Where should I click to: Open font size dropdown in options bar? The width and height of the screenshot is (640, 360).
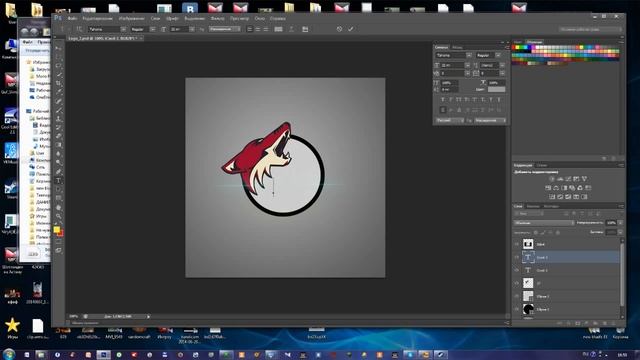click(192, 29)
